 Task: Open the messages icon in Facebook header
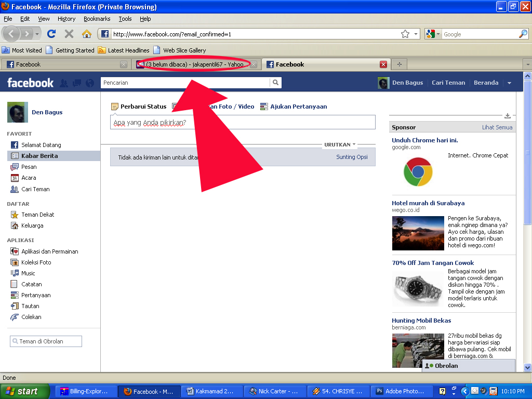click(x=77, y=83)
